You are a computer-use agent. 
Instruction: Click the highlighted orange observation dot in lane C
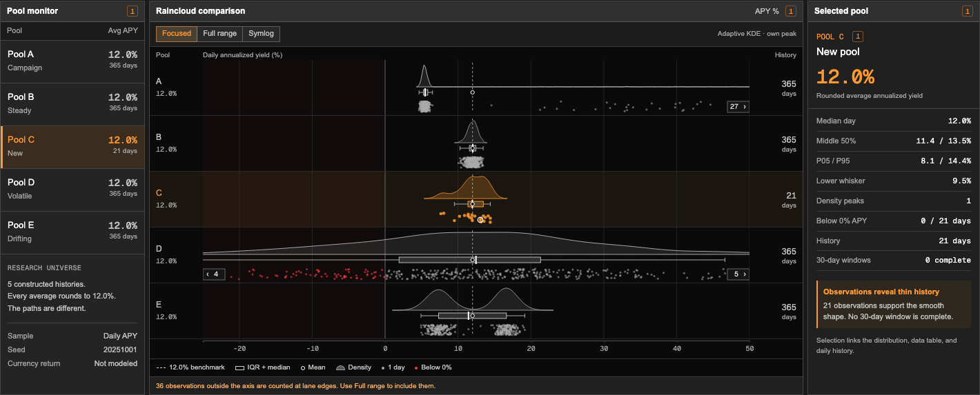pyautogui.click(x=481, y=220)
